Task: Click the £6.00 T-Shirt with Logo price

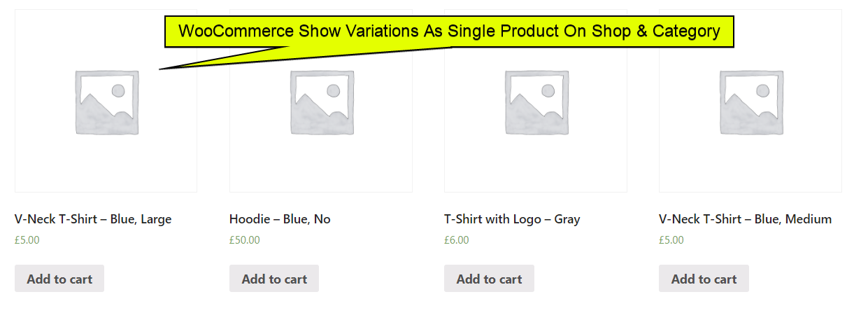Action: click(x=457, y=240)
